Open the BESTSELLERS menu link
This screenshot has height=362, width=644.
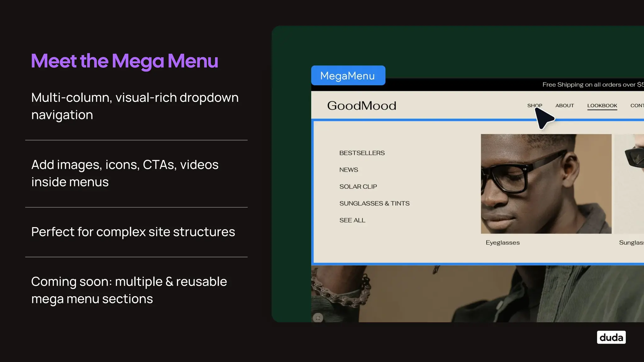click(362, 153)
